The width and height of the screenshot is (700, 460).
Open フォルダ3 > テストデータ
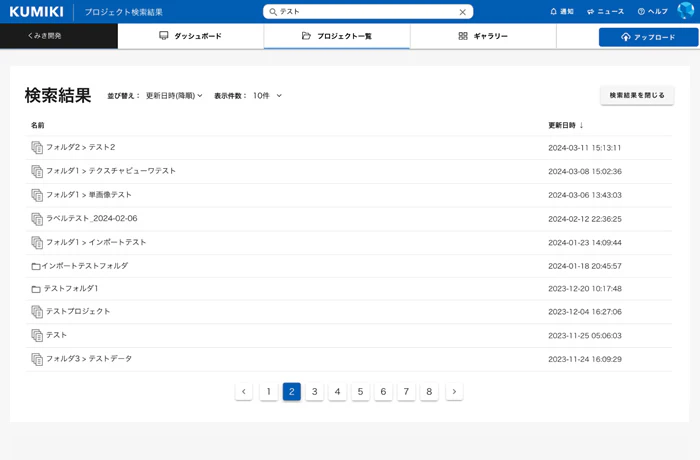coord(89,359)
